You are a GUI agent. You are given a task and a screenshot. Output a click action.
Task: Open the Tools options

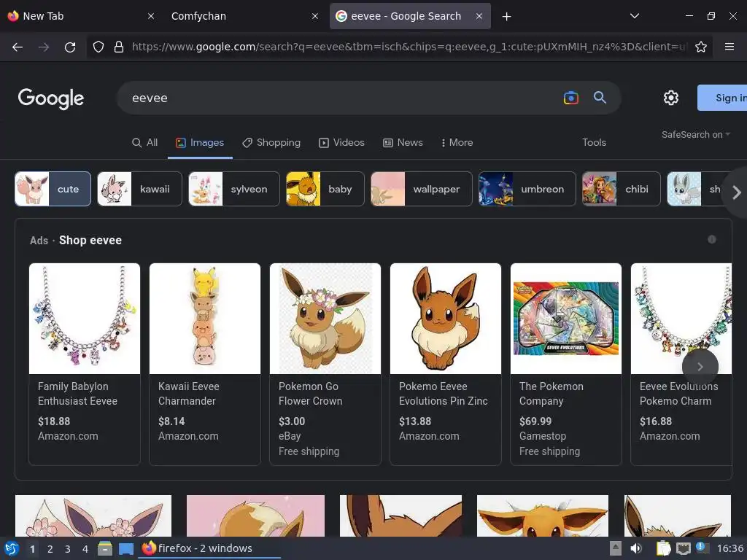click(594, 142)
